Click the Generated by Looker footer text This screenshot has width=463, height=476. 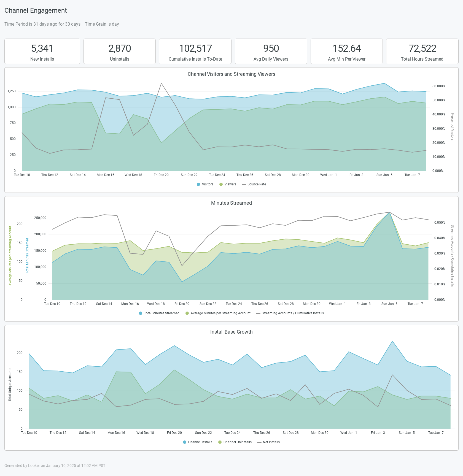(55, 466)
